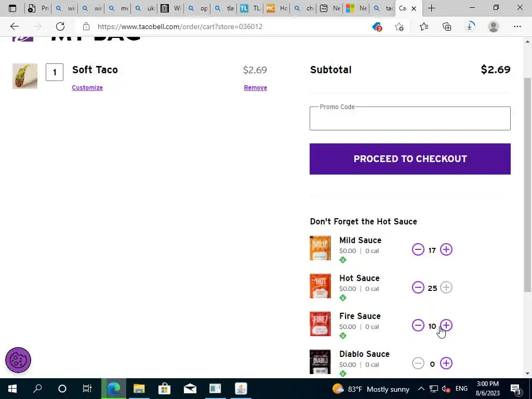Click the Soft Taco thumbnail image
532x399 pixels.
(x=25, y=76)
